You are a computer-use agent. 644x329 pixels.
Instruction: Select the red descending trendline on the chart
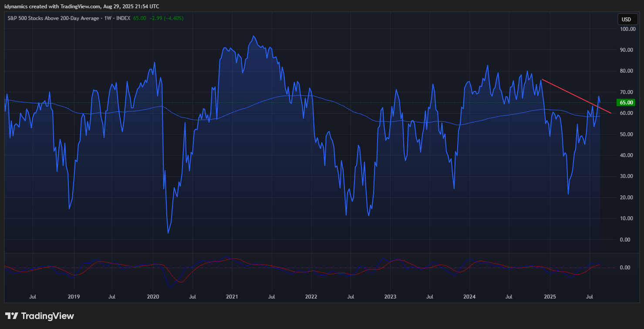pyautogui.click(x=576, y=96)
